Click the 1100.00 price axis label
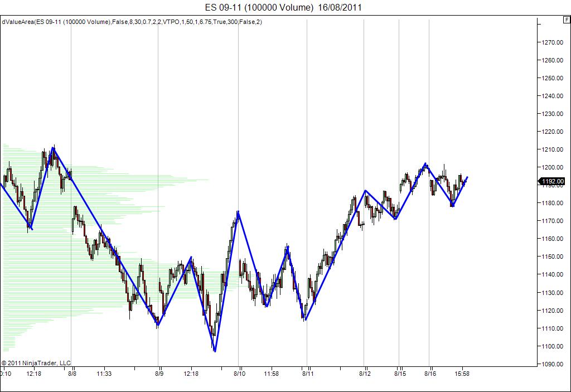 tap(552, 346)
